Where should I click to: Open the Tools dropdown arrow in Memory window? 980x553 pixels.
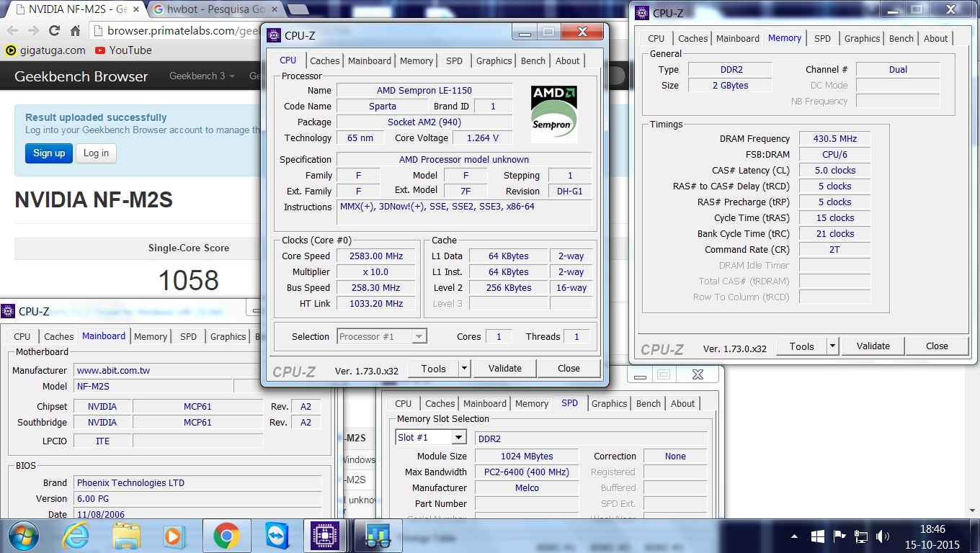coord(832,346)
